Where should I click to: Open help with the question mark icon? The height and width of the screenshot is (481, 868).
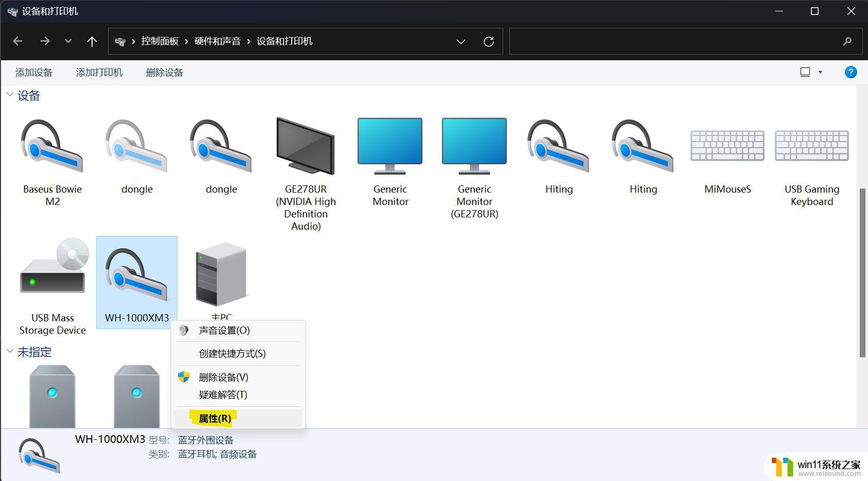[x=851, y=72]
